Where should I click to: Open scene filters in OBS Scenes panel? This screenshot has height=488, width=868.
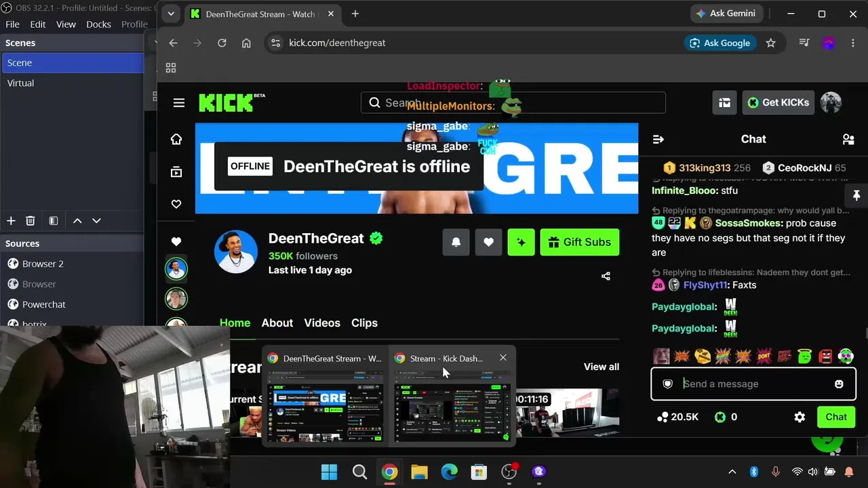54,221
